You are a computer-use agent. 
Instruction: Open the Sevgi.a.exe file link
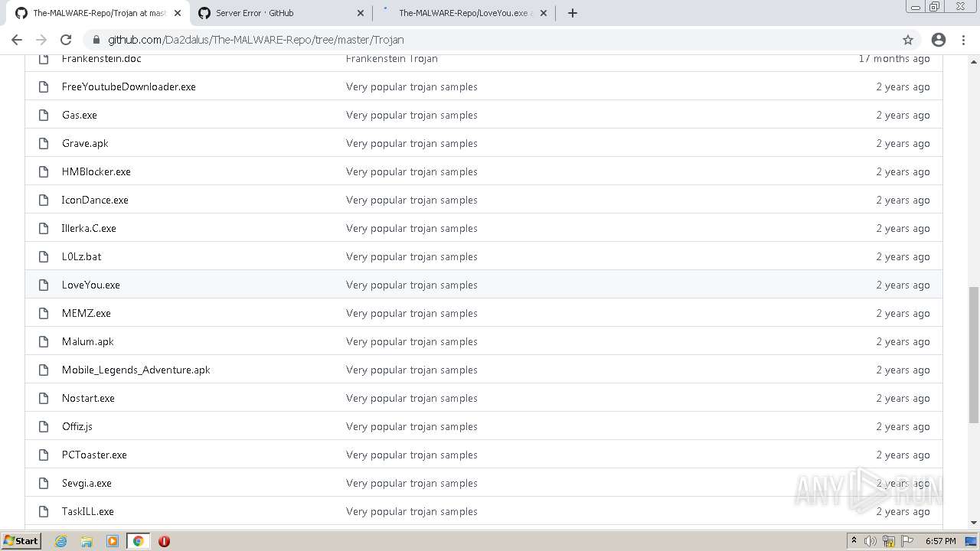click(87, 483)
